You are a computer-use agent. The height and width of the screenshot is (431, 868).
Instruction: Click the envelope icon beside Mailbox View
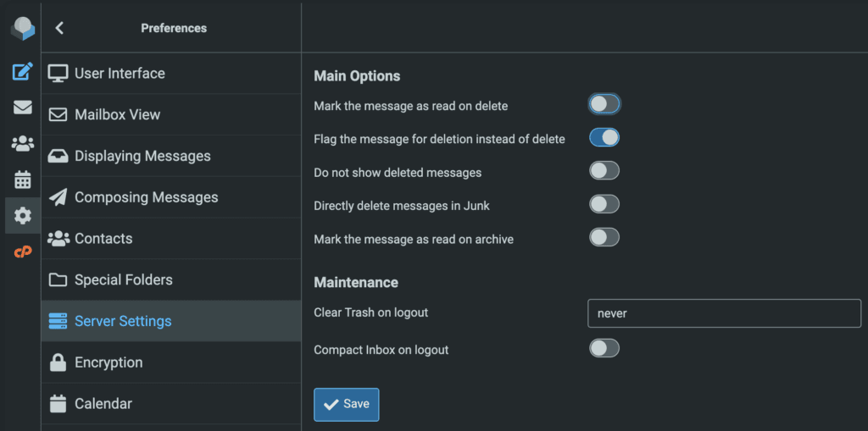click(x=58, y=114)
